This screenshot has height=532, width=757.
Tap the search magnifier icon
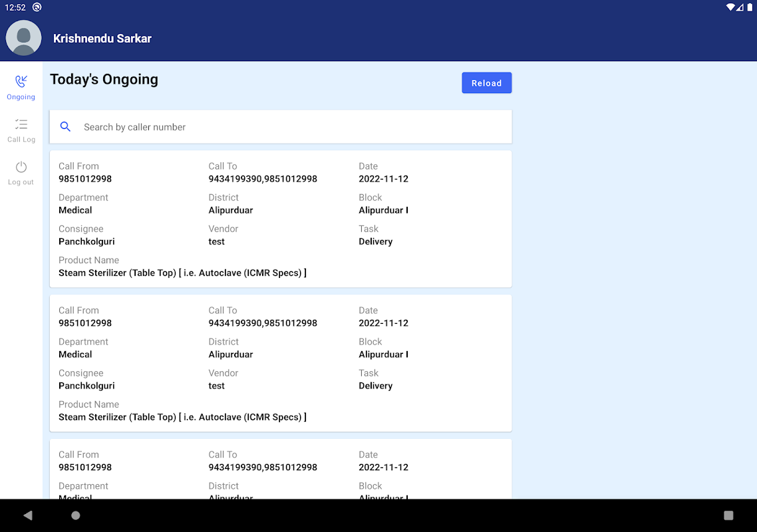[x=65, y=126]
